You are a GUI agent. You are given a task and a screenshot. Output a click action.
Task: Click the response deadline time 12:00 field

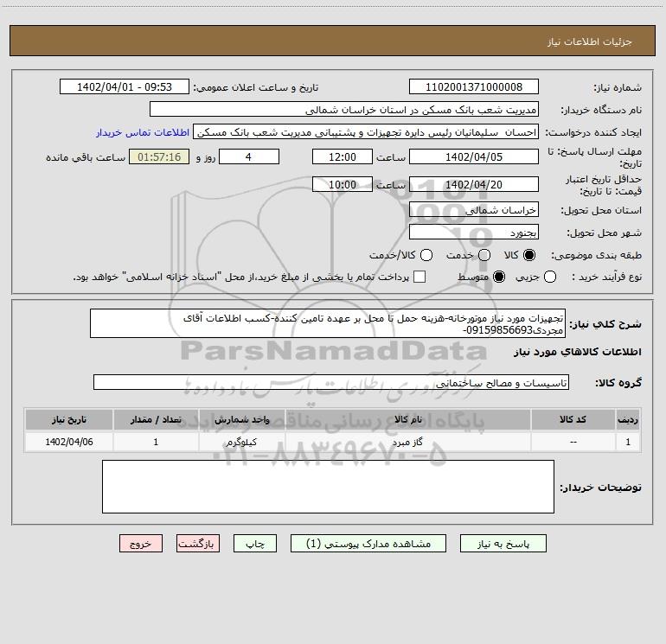tap(343, 157)
